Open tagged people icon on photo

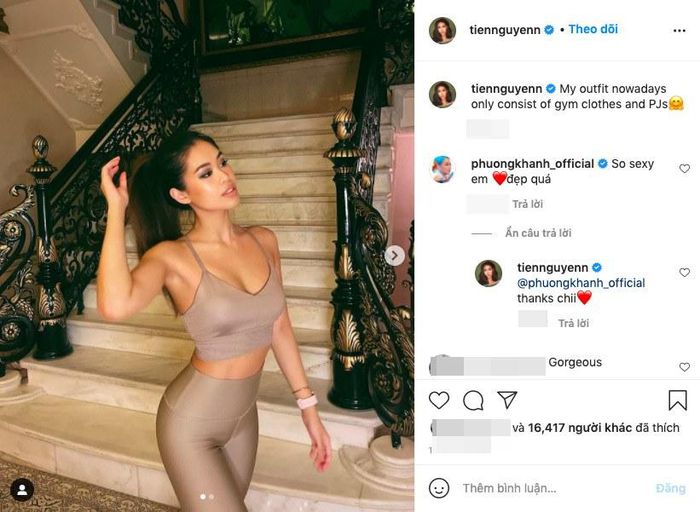click(22, 490)
